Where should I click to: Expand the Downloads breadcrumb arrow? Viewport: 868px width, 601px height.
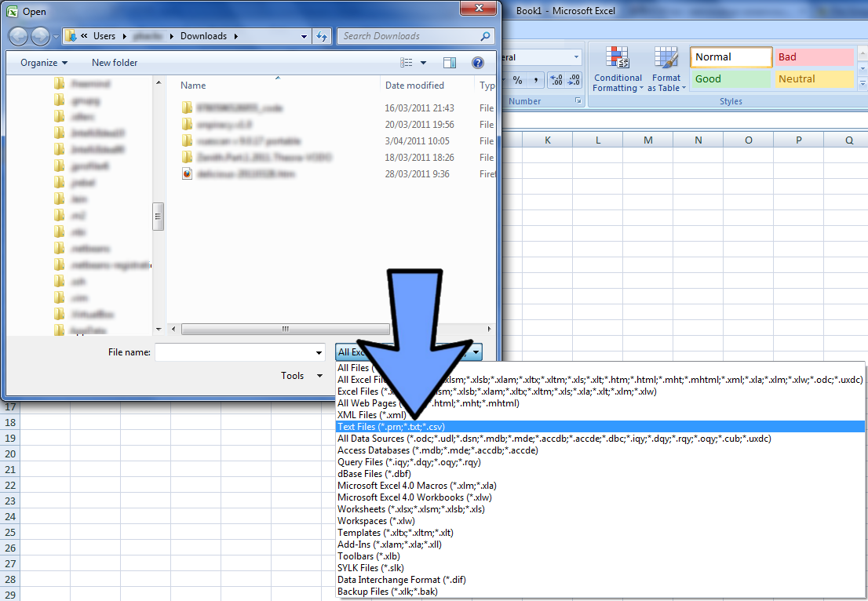[x=235, y=37]
